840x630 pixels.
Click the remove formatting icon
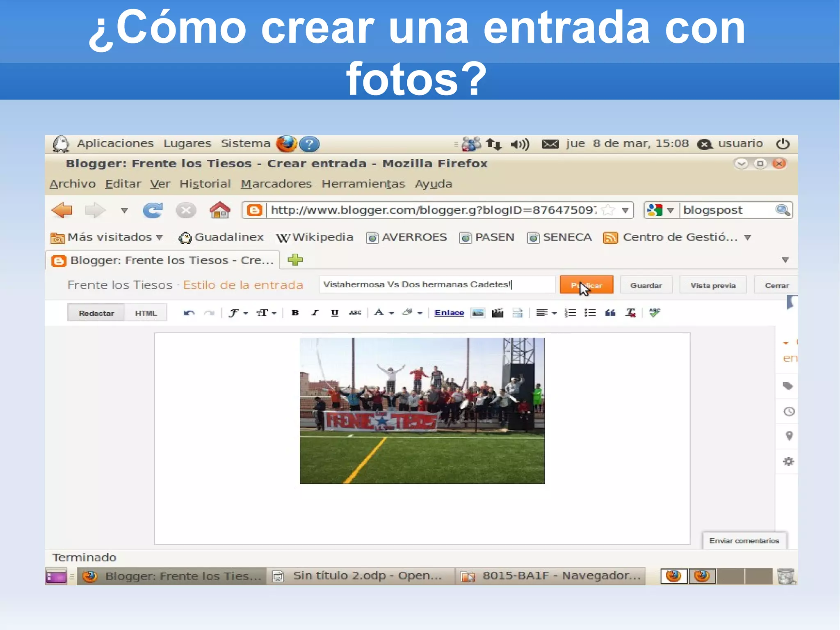coord(630,313)
